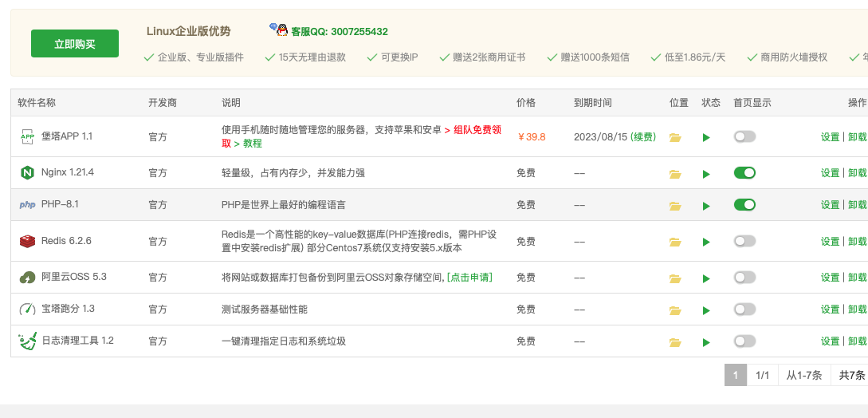Click the QQ penguin customer service icon
Viewport: 868px width, 418px height.
[x=279, y=30]
